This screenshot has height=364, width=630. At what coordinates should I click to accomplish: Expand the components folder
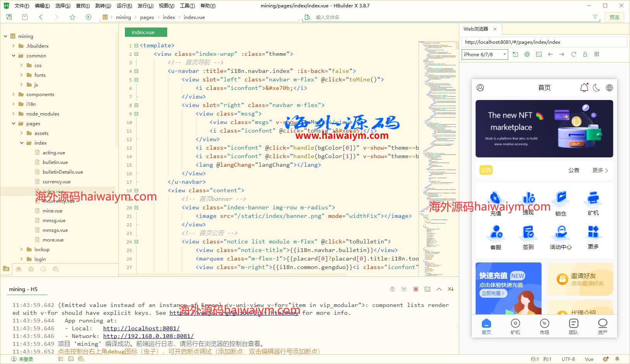tap(14, 95)
